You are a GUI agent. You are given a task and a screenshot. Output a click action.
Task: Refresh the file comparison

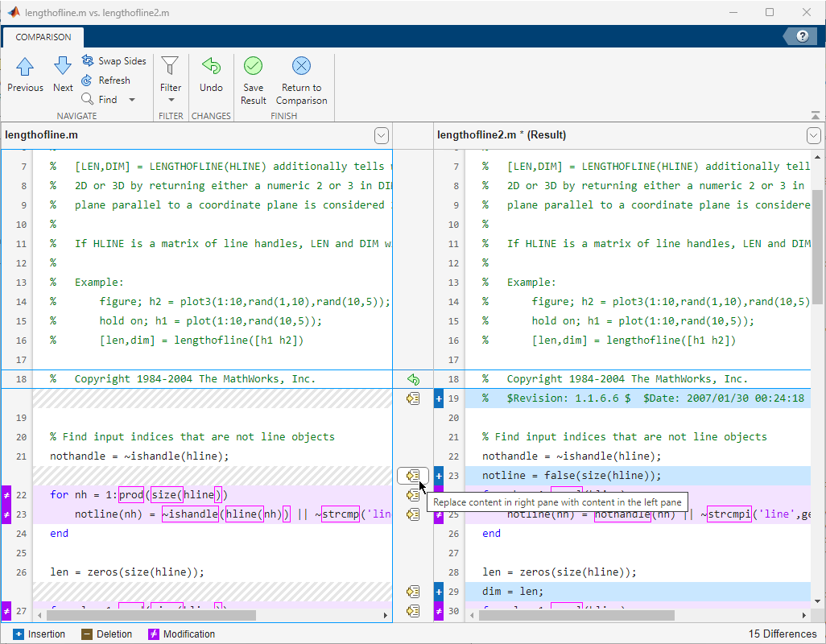point(106,80)
